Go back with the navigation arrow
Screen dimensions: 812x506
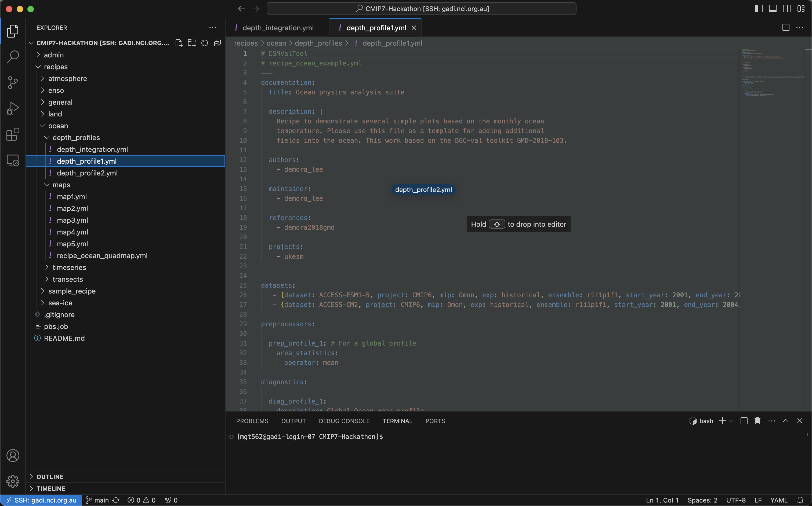241,9
